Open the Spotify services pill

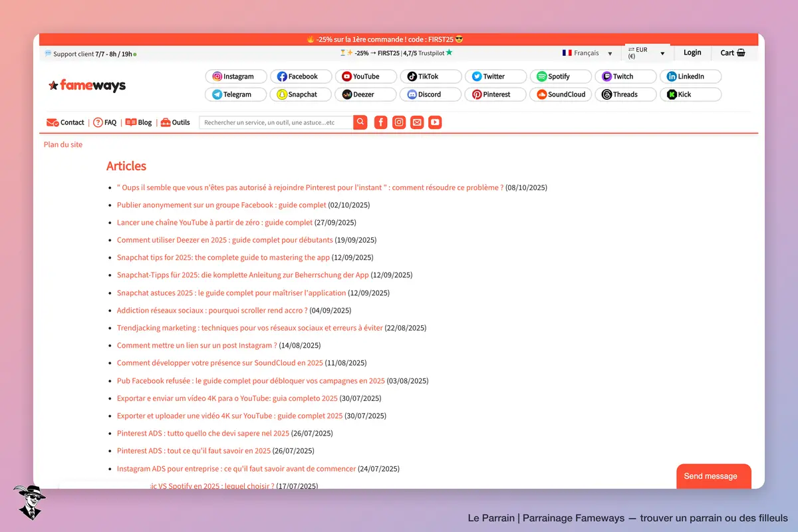pos(560,76)
